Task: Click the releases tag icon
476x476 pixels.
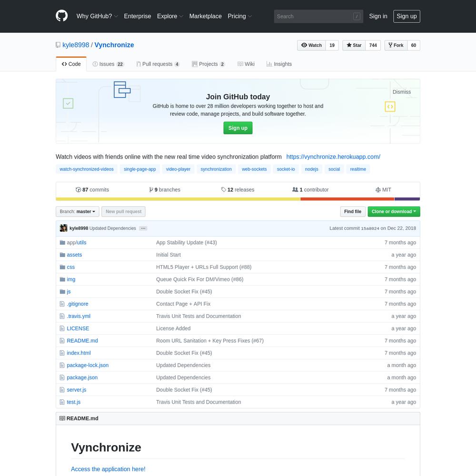Action: (223, 189)
